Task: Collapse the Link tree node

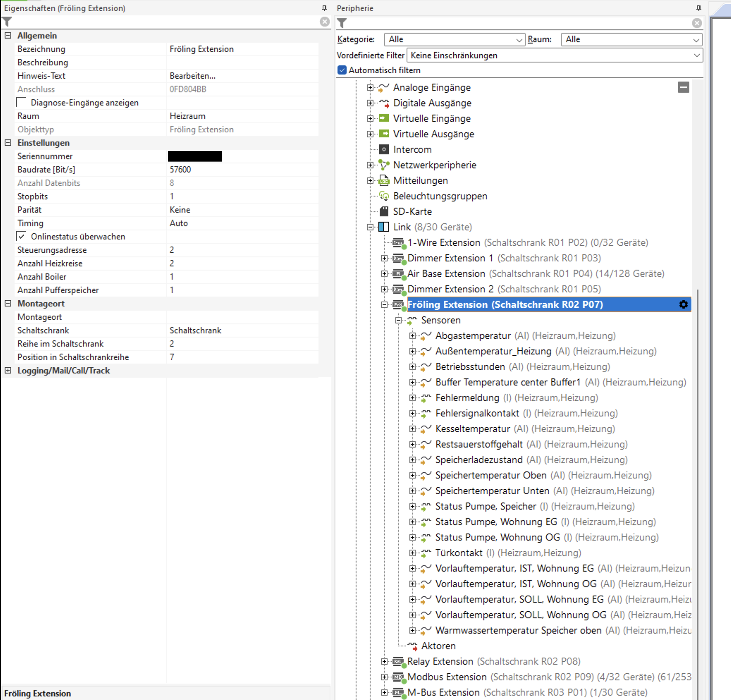Action: pyautogui.click(x=370, y=227)
